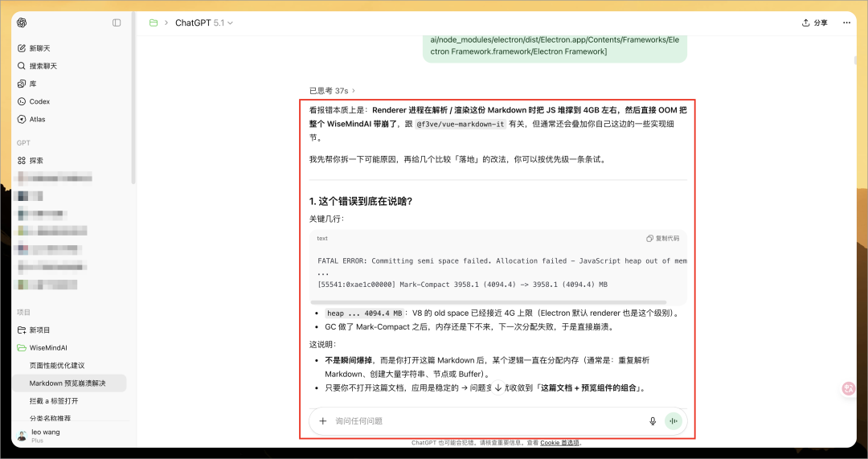This screenshot has height=459, width=868.
Task: Click the inline code heap ... 4094.4 MB
Action: pos(364,314)
